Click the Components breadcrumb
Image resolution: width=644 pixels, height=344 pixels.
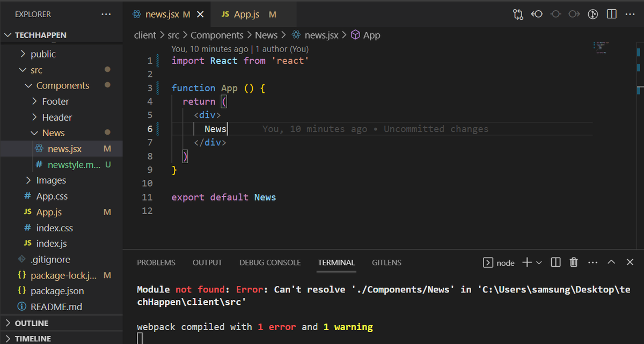pos(217,35)
